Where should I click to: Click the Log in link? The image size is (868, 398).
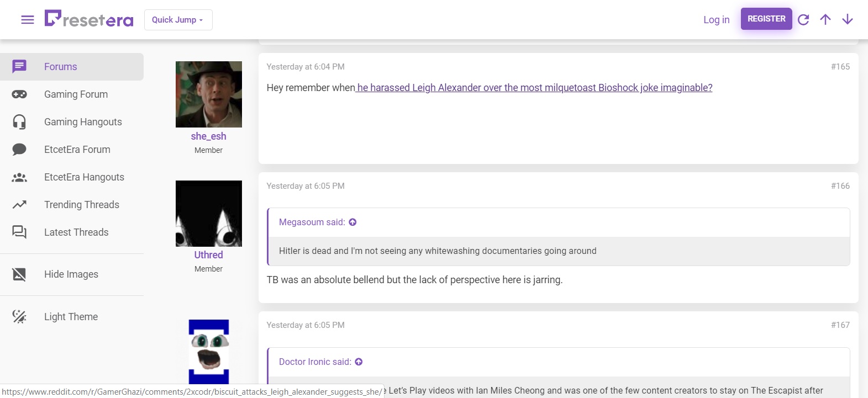[x=716, y=20]
